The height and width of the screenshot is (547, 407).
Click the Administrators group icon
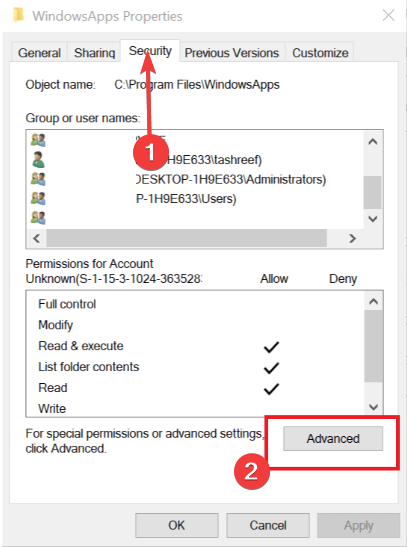click(x=38, y=179)
